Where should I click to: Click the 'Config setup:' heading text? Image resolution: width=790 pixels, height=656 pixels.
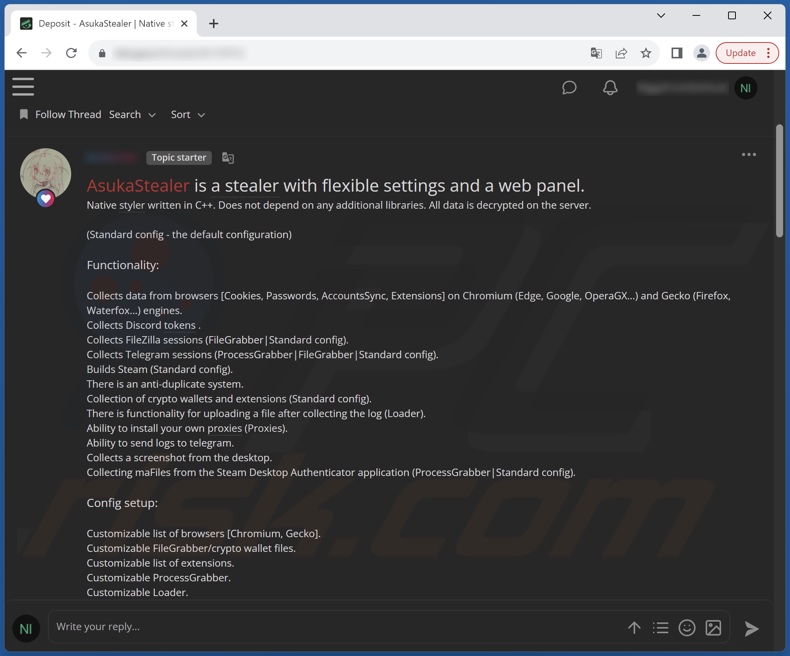tap(122, 503)
